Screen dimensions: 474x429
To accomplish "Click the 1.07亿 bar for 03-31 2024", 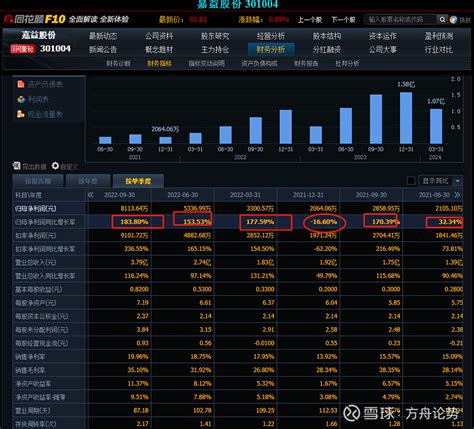I will (436, 126).
